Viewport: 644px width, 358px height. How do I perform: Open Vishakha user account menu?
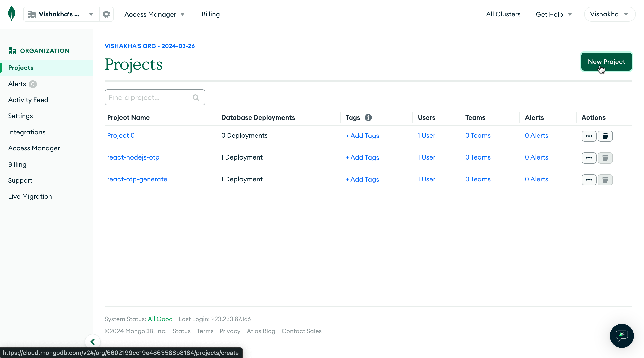pyautogui.click(x=609, y=14)
